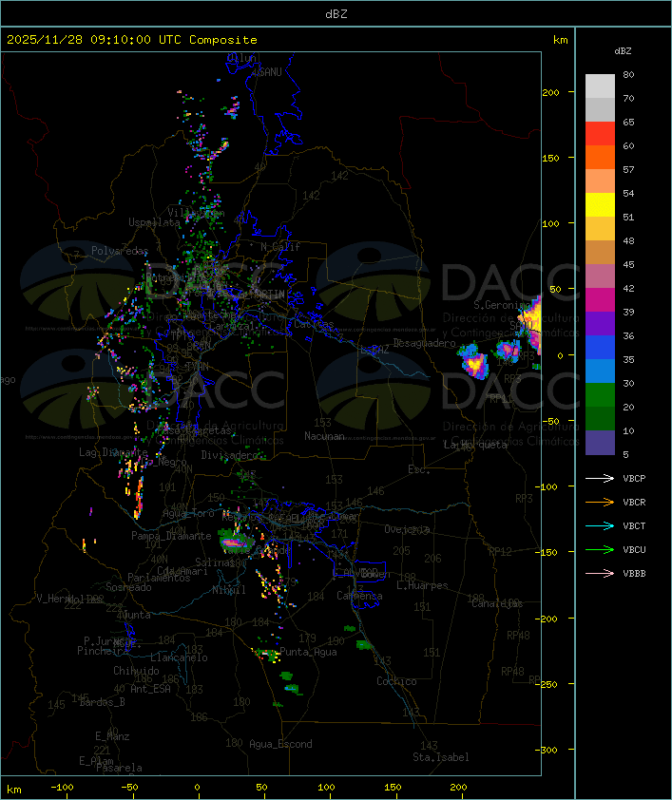Click the Canalejas map label
The width and height of the screenshot is (672, 800).
pos(497,603)
